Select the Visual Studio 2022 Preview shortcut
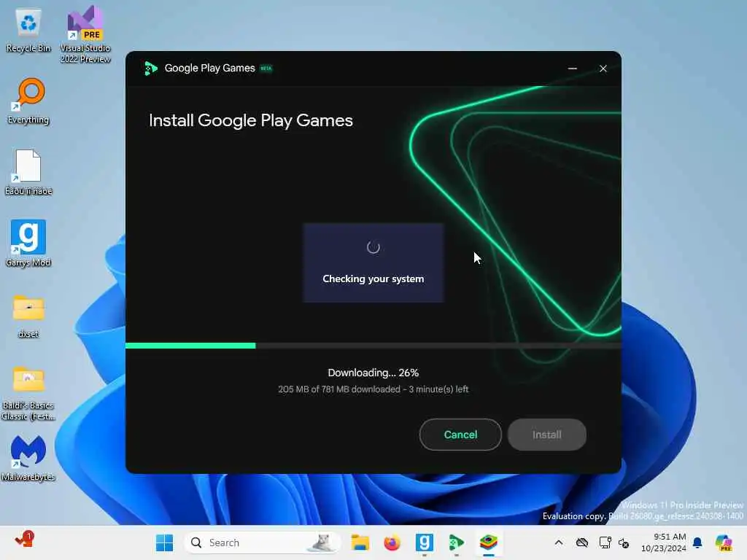Viewport: 747px width, 560px height. tap(85, 34)
